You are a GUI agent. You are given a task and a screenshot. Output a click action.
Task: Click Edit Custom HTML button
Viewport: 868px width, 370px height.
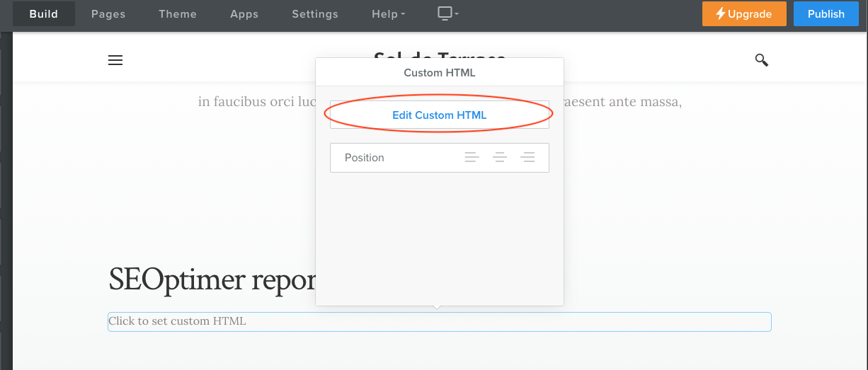(x=439, y=115)
